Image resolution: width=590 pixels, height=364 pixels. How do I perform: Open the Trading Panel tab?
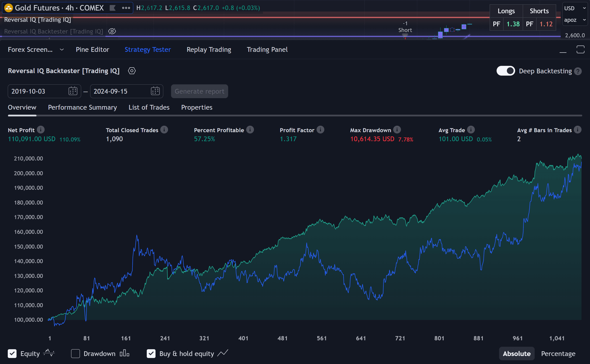point(267,50)
